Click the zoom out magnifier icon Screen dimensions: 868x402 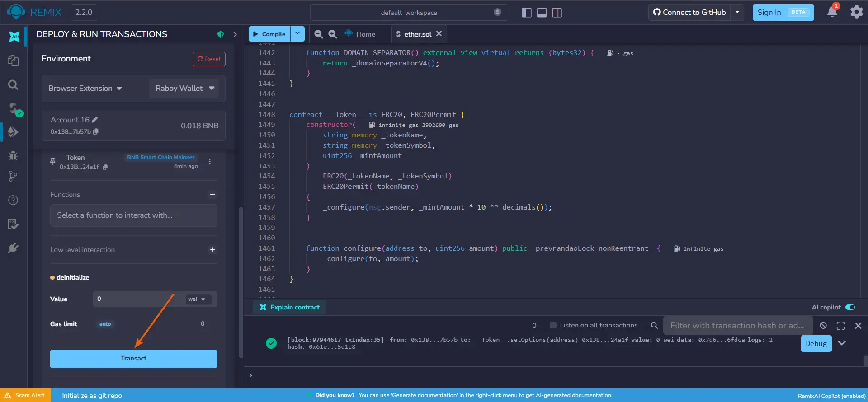tap(318, 34)
